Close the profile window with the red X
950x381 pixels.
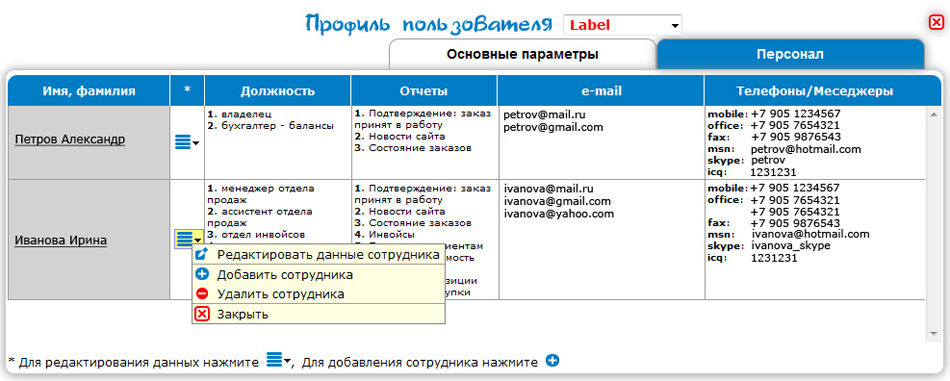coord(935,23)
